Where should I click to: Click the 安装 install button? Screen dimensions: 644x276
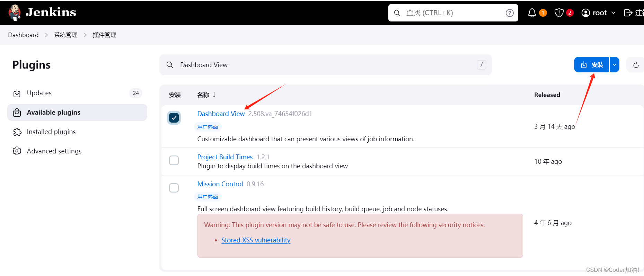tap(591, 65)
